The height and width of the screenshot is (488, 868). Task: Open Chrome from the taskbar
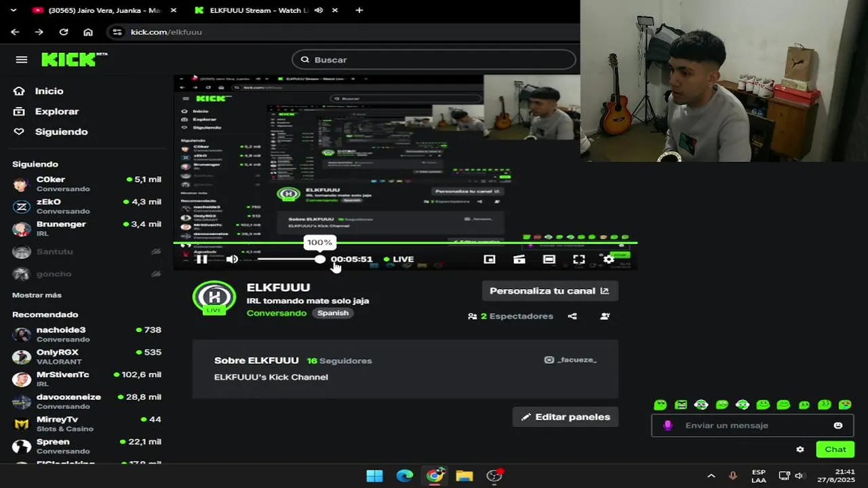(435, 476)
